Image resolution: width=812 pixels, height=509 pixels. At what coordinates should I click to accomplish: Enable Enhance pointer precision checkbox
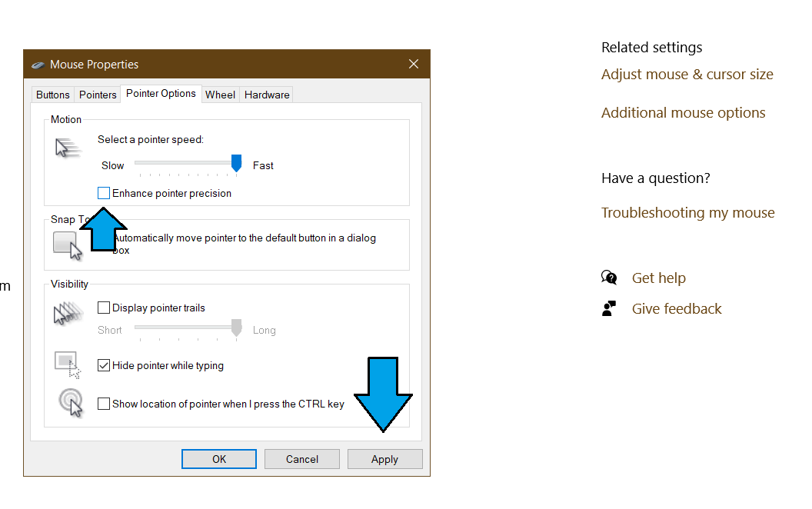coord(104,193)
